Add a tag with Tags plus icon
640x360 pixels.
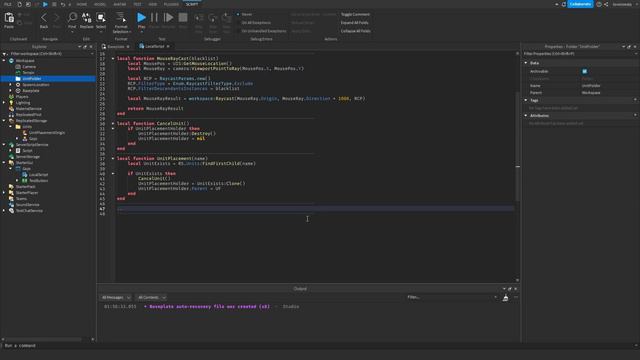coord(635,100)
